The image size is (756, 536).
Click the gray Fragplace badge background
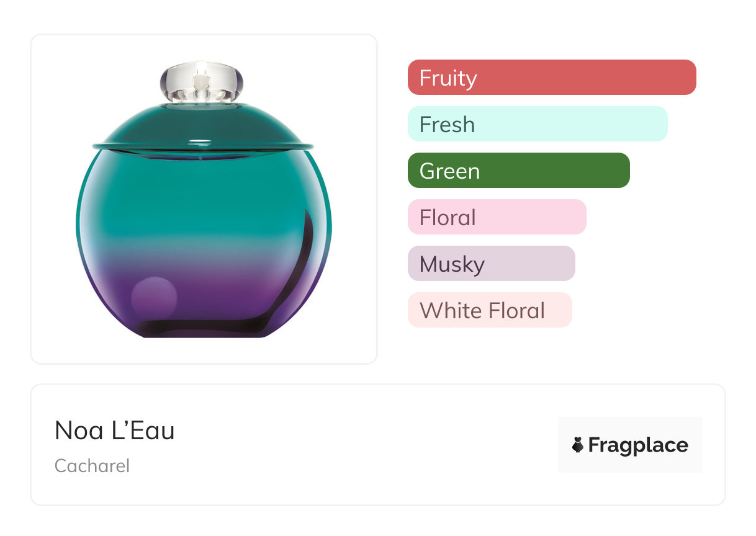point(630,426)
